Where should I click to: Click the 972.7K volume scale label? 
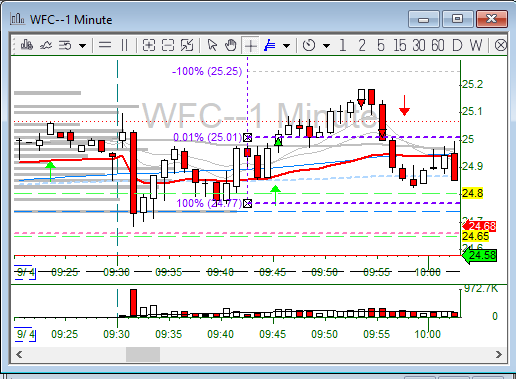[481, 288]
